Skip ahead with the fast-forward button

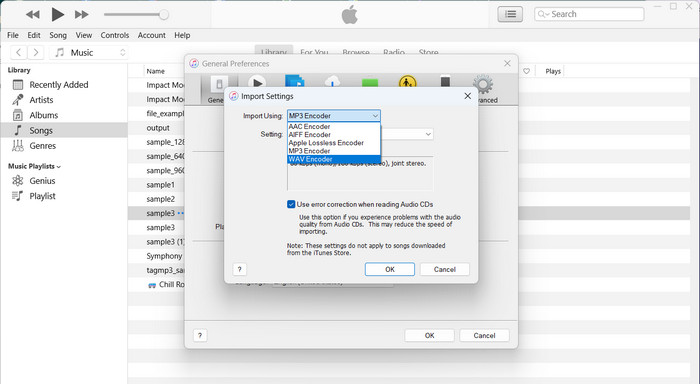point(81,14)
